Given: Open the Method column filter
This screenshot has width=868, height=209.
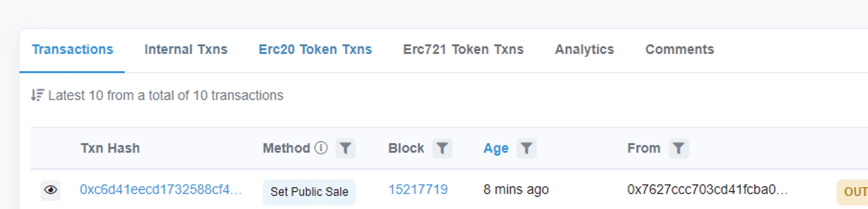Looking at the screenshot, I should (345, 149).
